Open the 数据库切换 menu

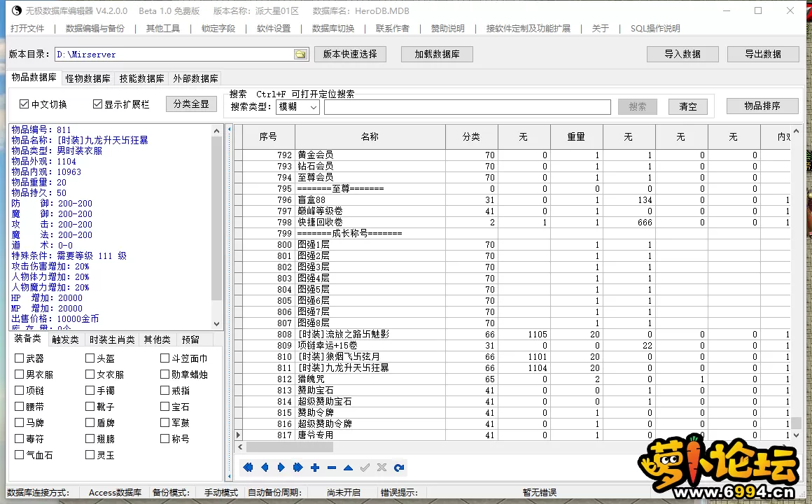coord(333,29)
